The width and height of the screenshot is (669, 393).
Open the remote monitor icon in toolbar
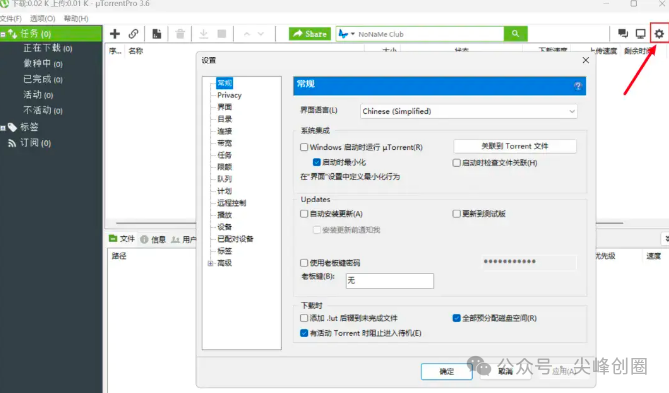coord(640,34)
